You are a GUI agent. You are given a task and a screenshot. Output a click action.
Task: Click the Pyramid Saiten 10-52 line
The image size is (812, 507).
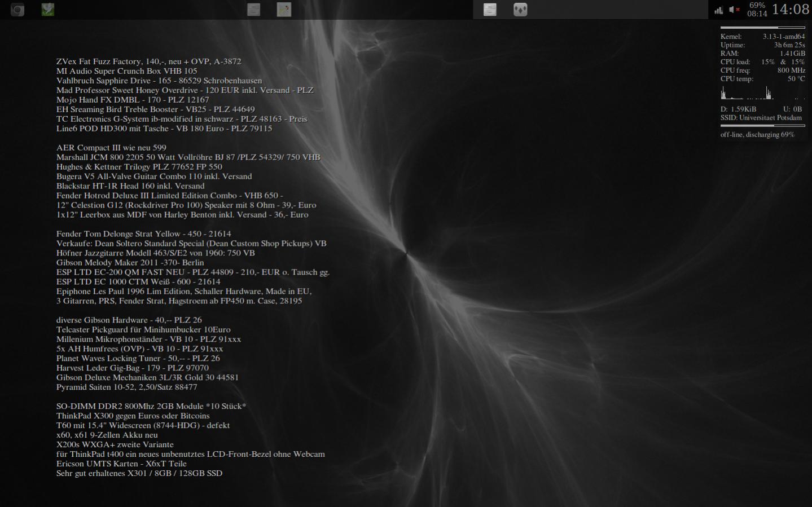click(x=127, y=387)
